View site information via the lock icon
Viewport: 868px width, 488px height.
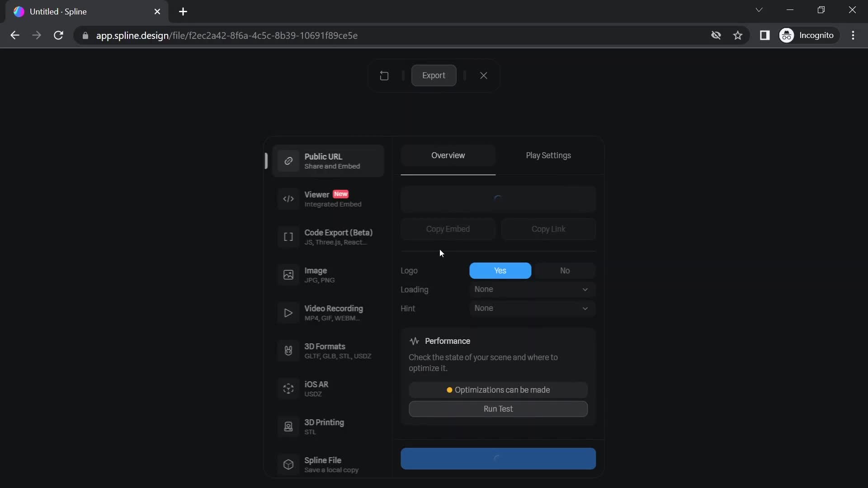(85, 35)
